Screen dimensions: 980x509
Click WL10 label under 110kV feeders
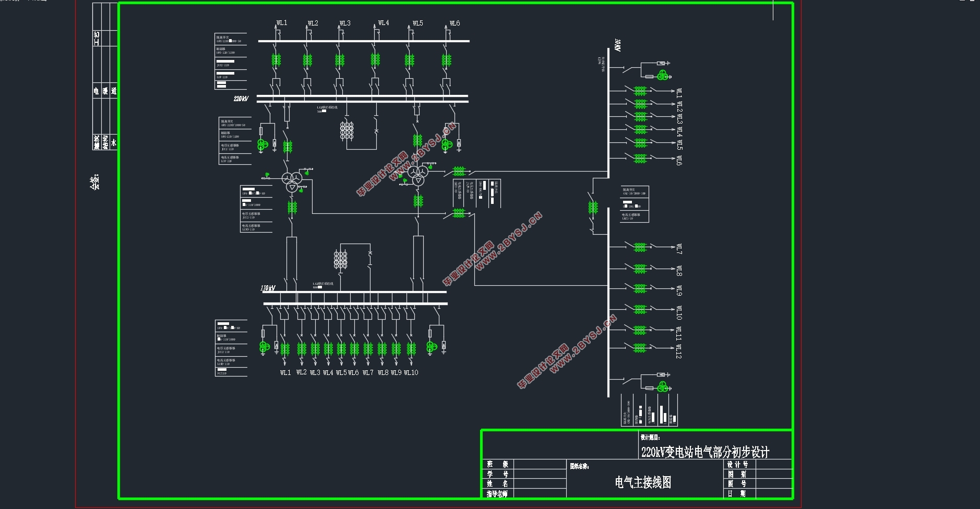(411, 373)
